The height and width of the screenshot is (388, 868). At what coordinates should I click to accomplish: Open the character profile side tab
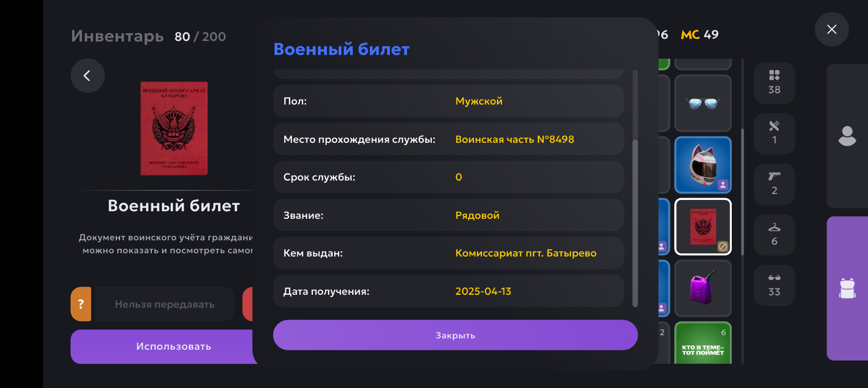pyautogui.click(x=847, y=136)
